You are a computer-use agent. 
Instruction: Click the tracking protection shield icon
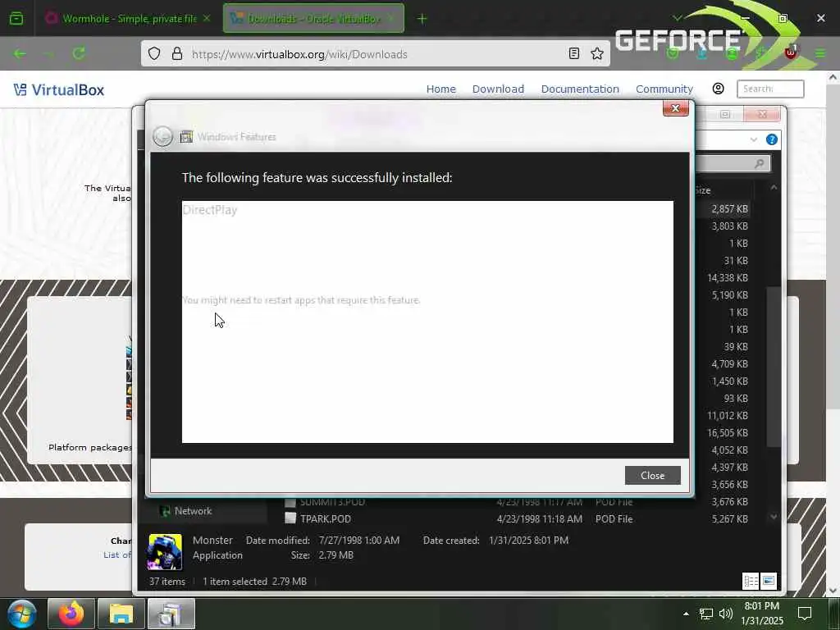coord(154,53)
